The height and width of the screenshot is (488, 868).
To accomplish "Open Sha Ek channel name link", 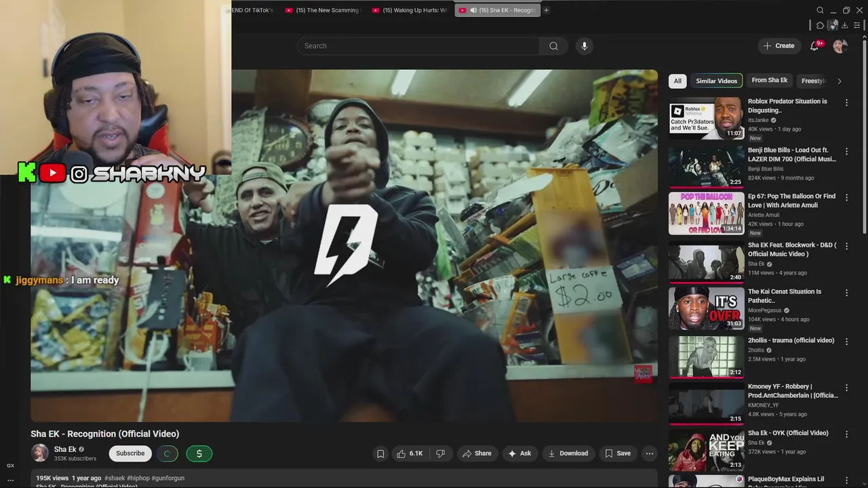I will pos(65,449).
